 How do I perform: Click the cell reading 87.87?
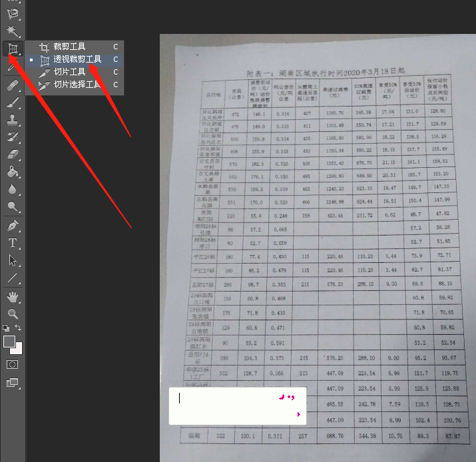click(453, 436)
